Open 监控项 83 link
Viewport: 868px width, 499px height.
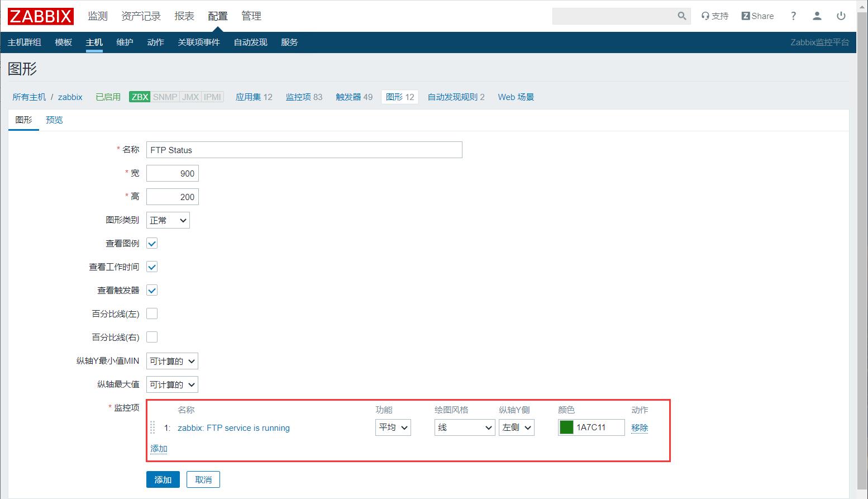[x=304, y=97]
